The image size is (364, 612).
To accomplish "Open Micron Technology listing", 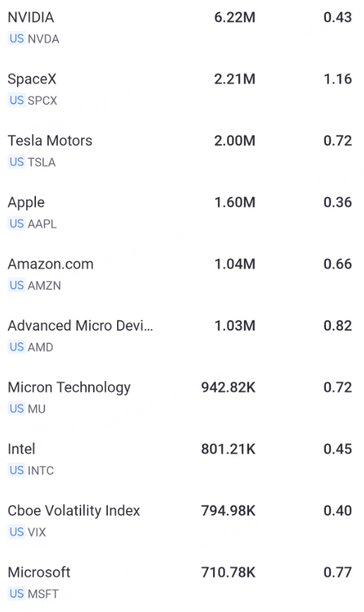I will click(x=182, y=397).
